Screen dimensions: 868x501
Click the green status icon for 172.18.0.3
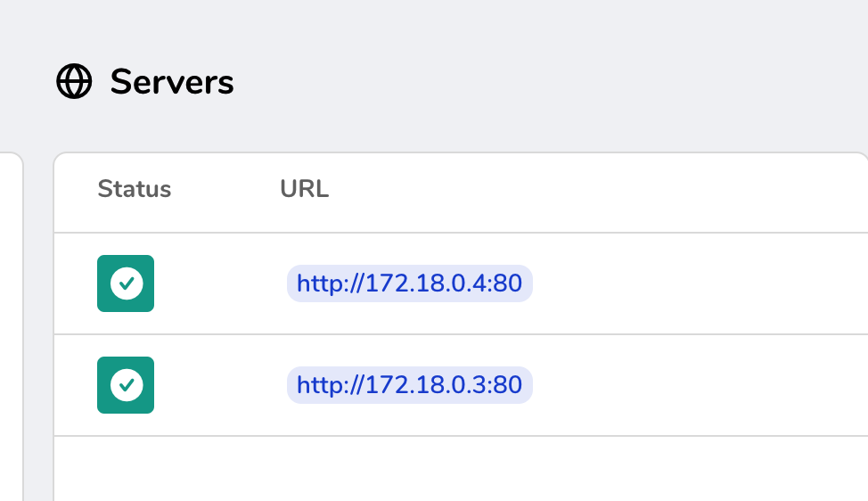click(x=126, y=385)
